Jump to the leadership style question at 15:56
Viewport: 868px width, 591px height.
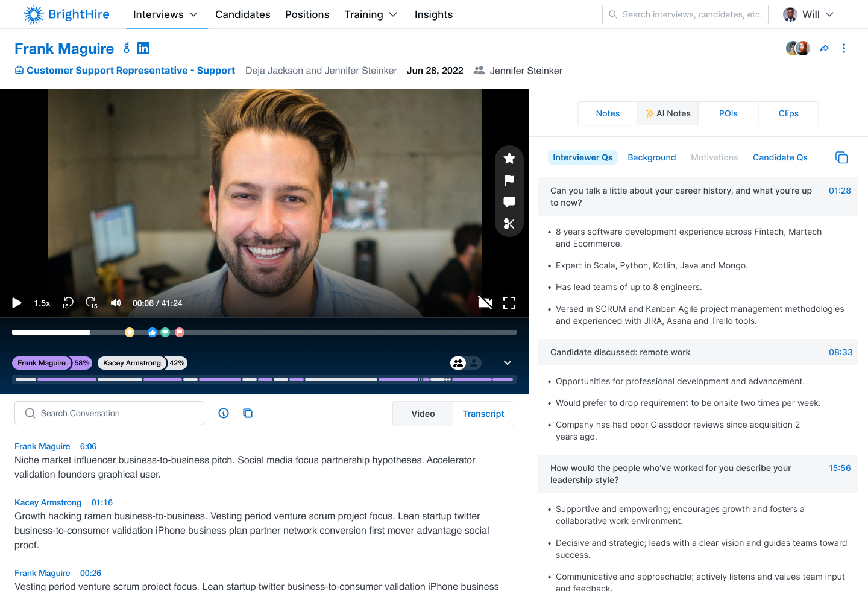[x=841, y=467]
